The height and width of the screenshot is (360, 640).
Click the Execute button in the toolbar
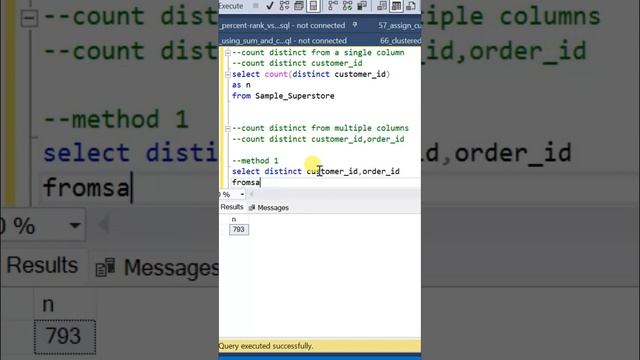pos(231,6)
